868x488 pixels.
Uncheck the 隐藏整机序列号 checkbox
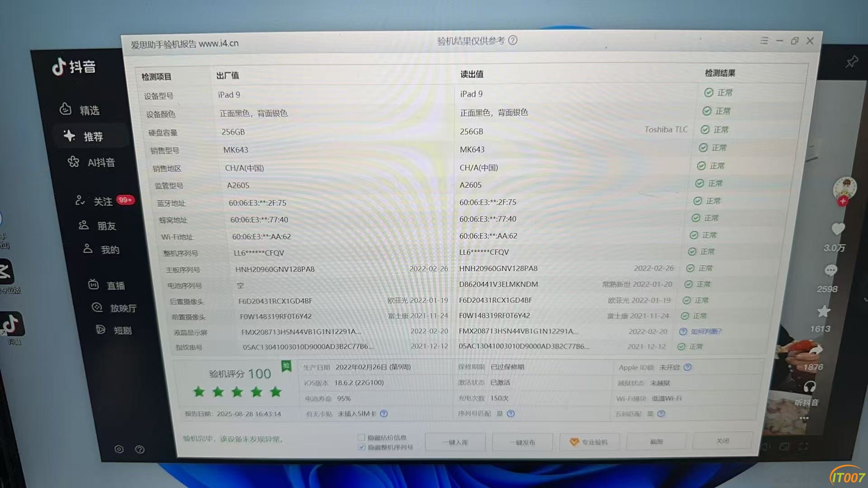point(362,447)
